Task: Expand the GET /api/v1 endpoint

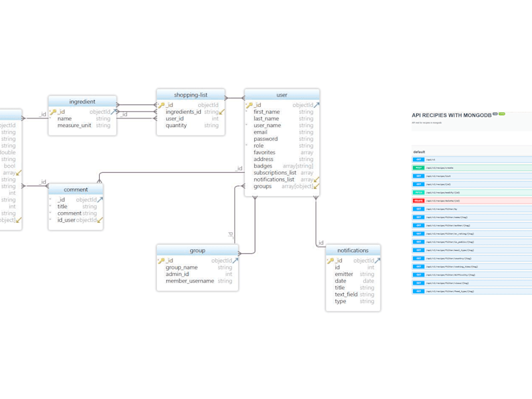Action: coord(472,160)
